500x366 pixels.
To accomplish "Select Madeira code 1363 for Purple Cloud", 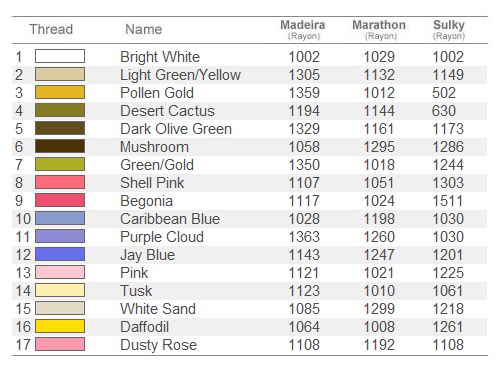I will [304, 237].
